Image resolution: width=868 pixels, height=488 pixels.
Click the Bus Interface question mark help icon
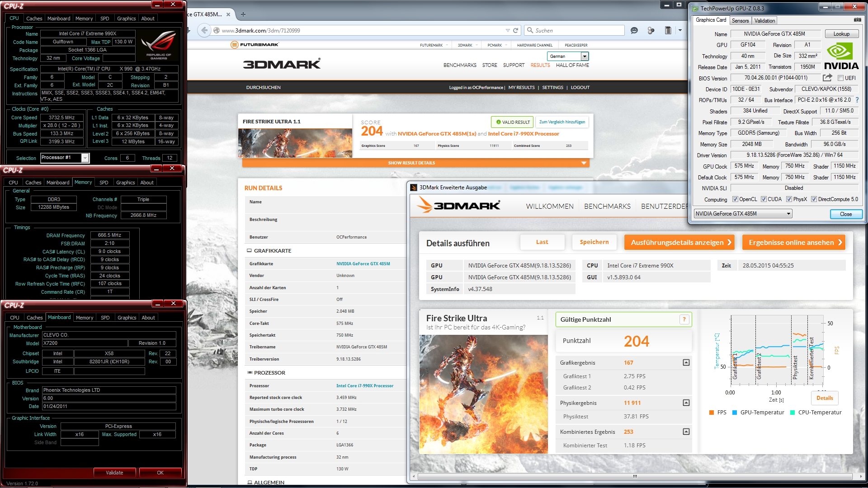pos(857,100)
